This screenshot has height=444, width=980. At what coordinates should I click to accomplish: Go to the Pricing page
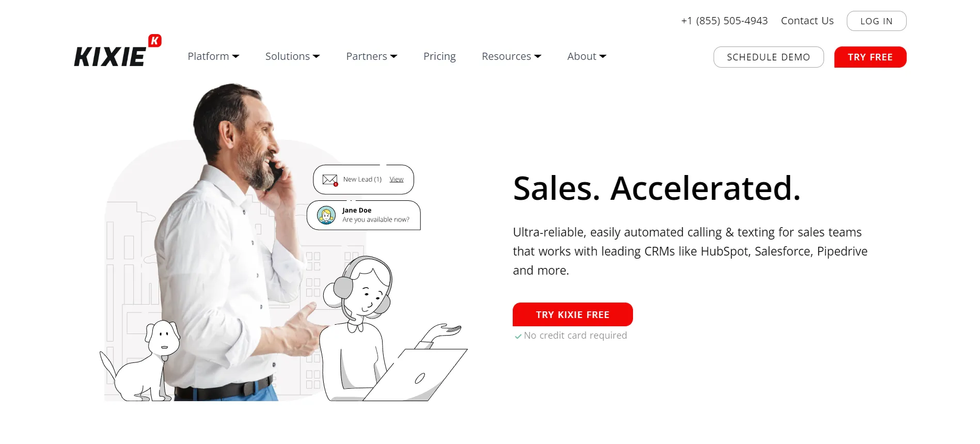439,56
